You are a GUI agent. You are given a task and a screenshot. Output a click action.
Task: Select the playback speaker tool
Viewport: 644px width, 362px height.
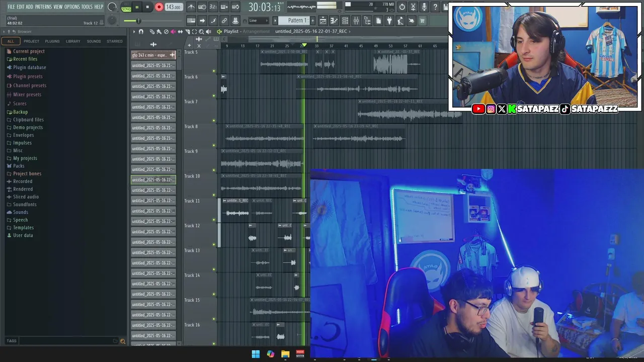[208, 32]
